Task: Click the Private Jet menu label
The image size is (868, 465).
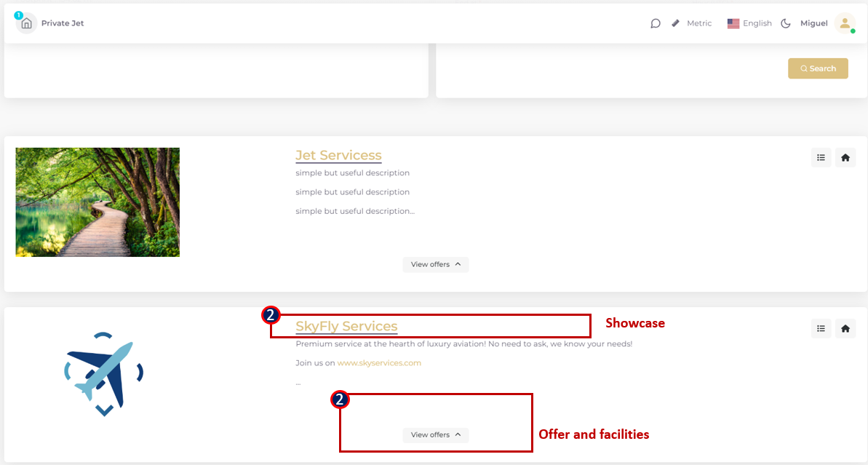Action: tap(63, 23)
